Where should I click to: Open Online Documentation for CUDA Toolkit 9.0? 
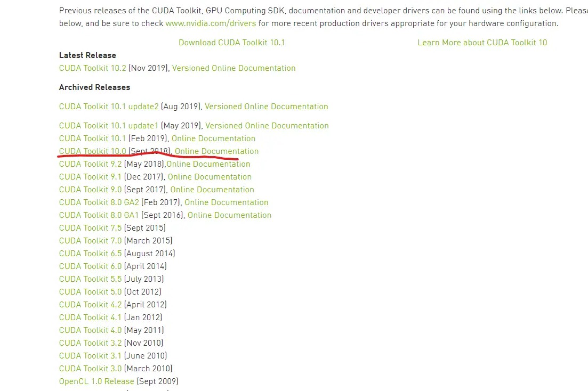[212, 189]
